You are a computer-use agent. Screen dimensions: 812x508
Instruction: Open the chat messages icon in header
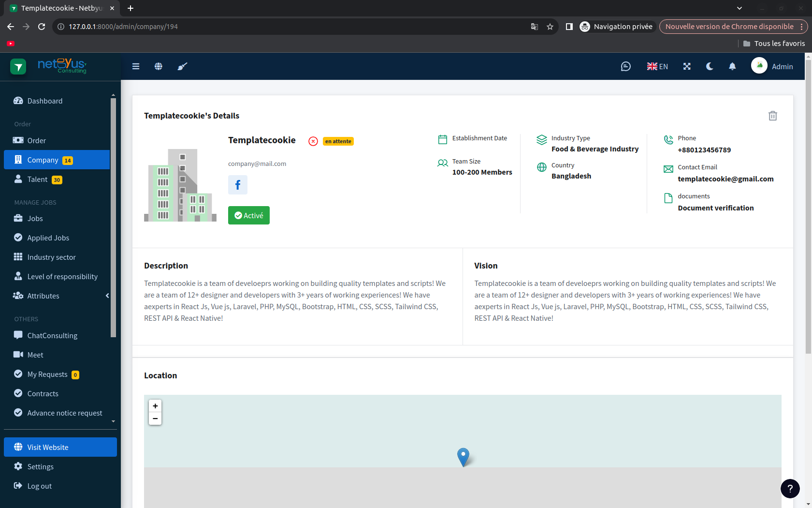[x=625, y=66]
